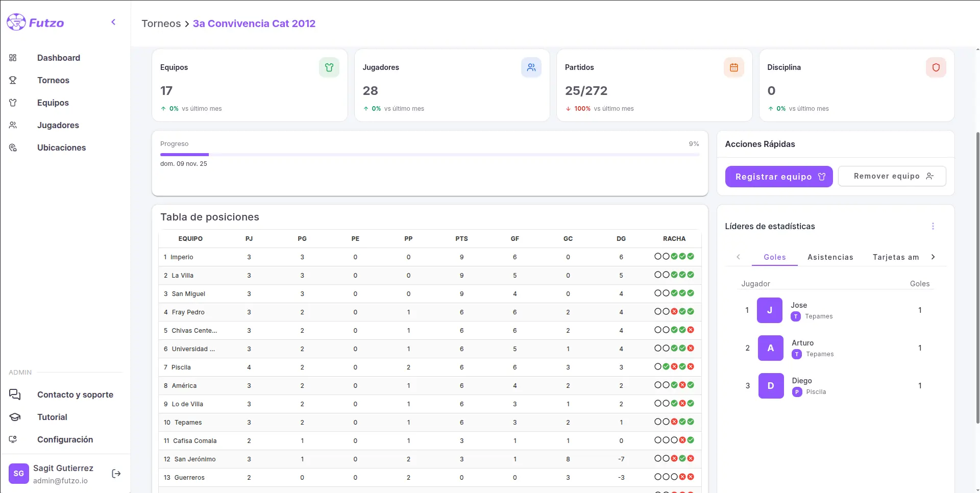Click the logout icon next to Sagit Gutierrez

[116, 474]
